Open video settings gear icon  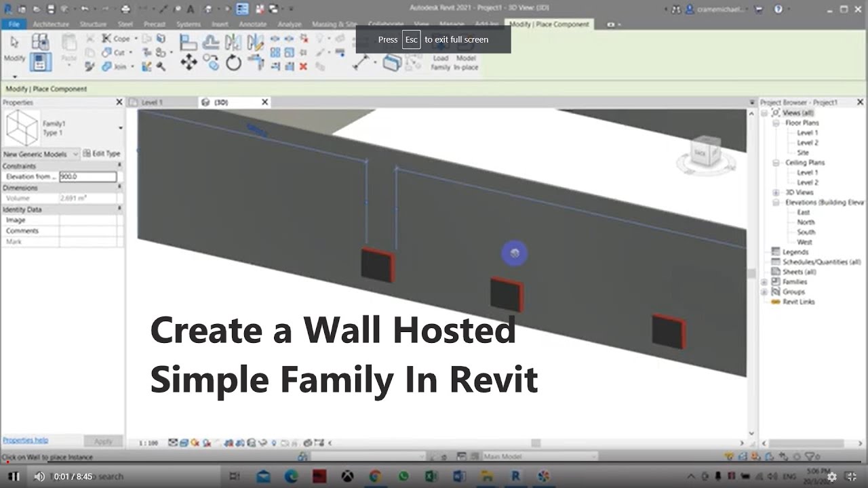pyautogui.click(x=831, y=476)
